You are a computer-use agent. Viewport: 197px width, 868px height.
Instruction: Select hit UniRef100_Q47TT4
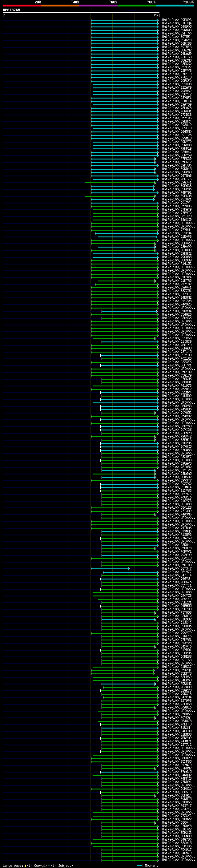[x=177, y=575]
